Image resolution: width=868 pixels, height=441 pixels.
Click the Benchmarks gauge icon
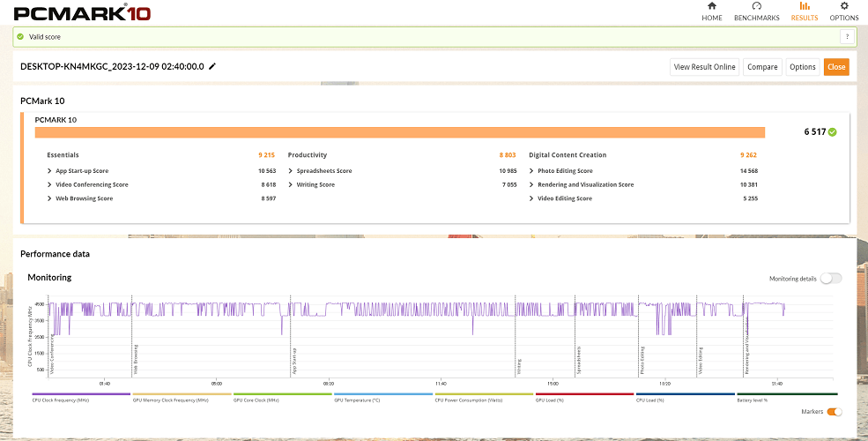click(757, 6)
